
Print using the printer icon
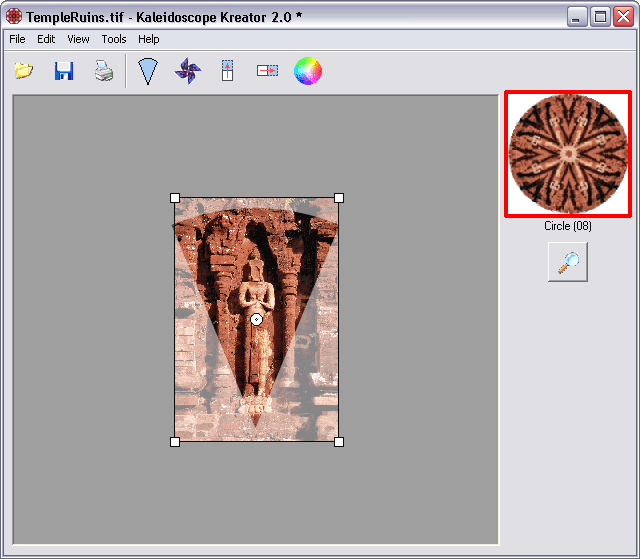[104, 71]
